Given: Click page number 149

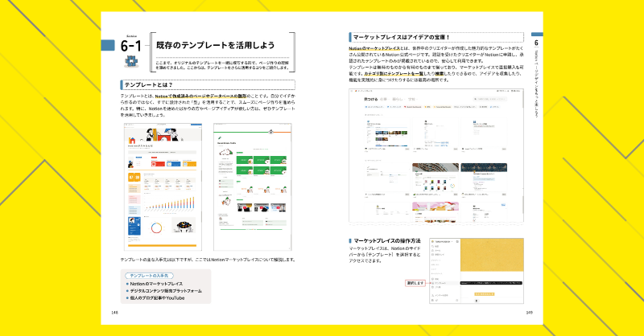Looking at the screenshot, I should click(x=530, y=313).
